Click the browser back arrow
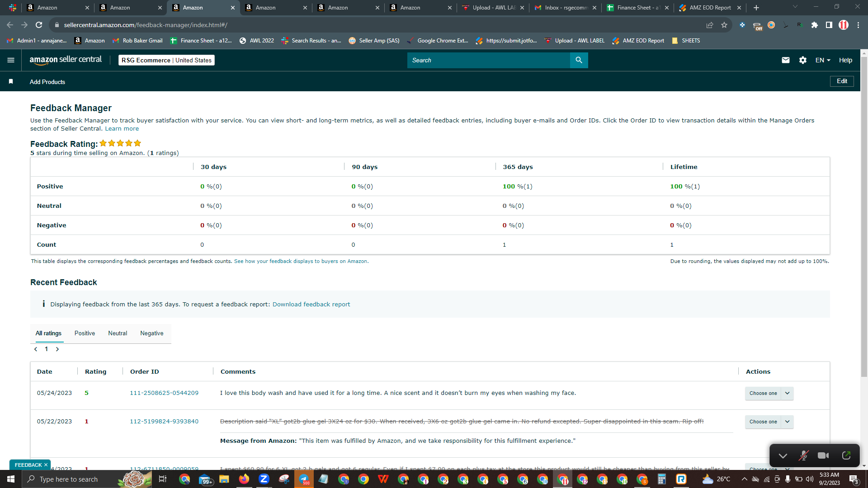868x488 pixels. coord(10,25)
